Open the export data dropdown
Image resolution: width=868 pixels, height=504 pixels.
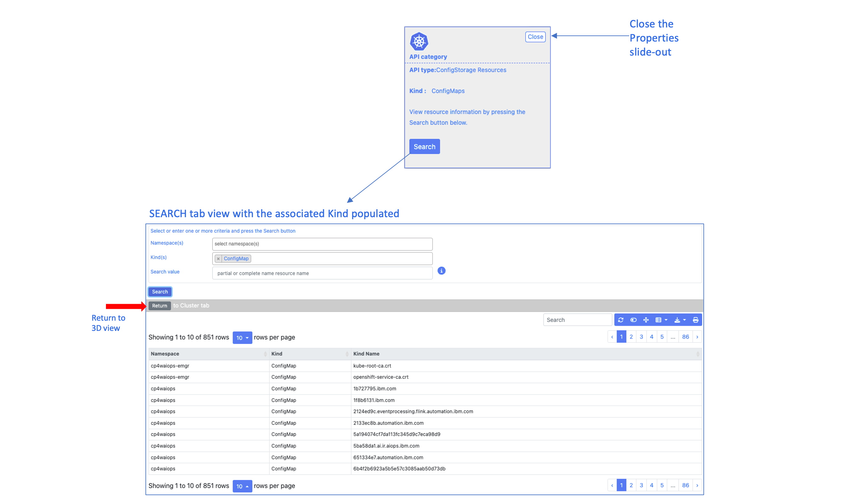coord(680,320)
